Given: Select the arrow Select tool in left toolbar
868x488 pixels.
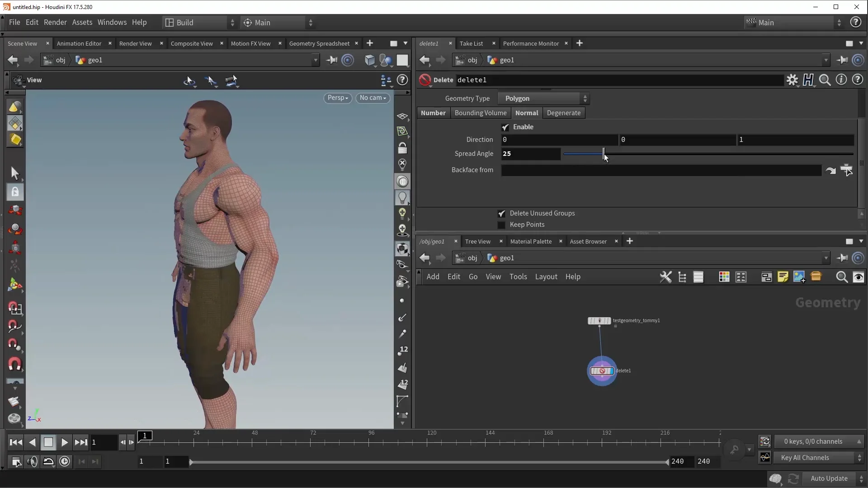Looking at the screenshot, I should 15,173.
